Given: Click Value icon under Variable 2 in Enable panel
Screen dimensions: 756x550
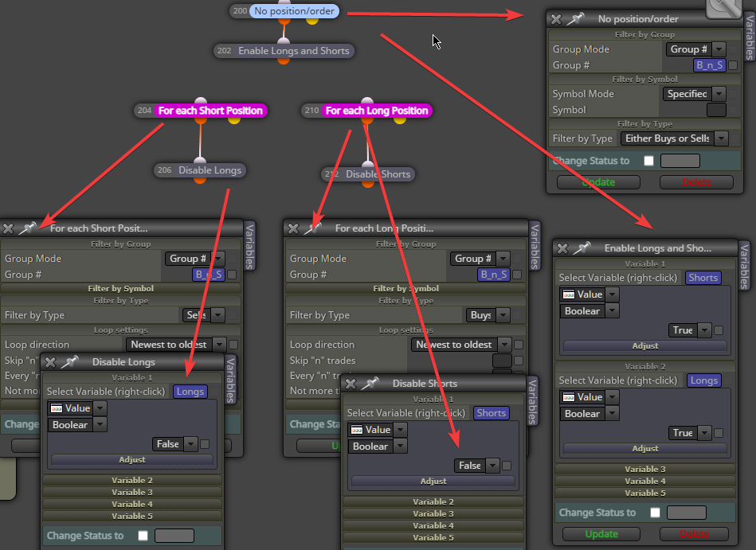Looking at the screenshot, I should (x=569, y=397).
